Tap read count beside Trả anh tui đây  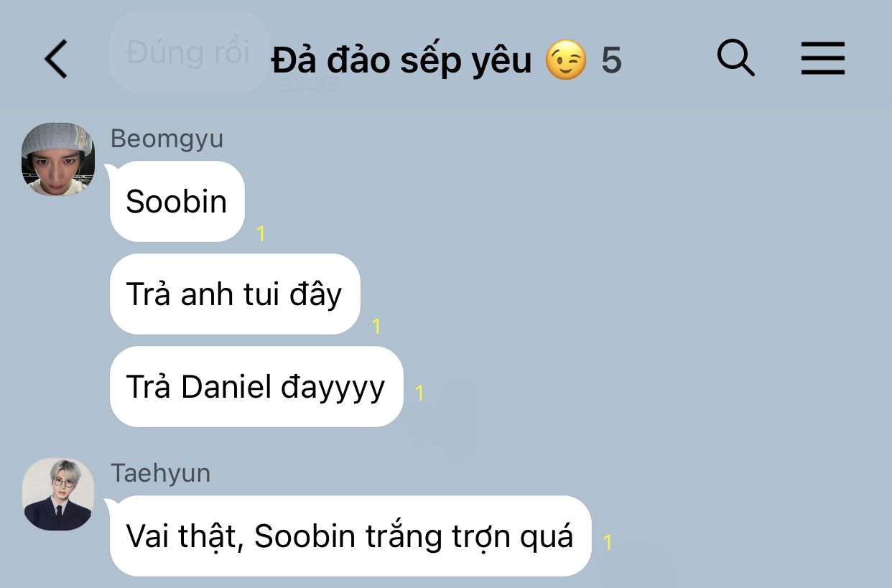tap(376, 327)
